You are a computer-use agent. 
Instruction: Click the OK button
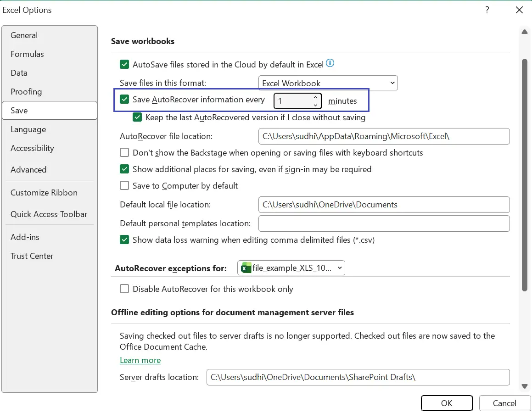click(x=446, y=403)
